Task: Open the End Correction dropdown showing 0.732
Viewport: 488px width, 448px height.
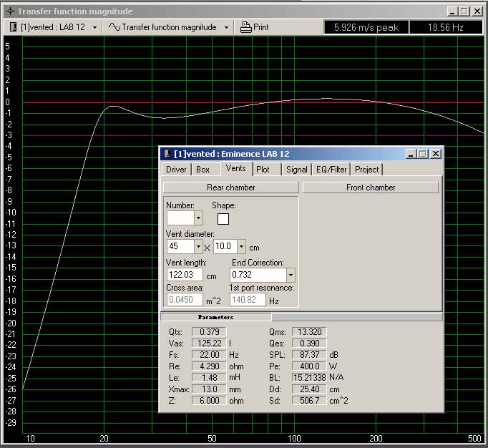Action: pyautogui.click(x=291, y=275)
